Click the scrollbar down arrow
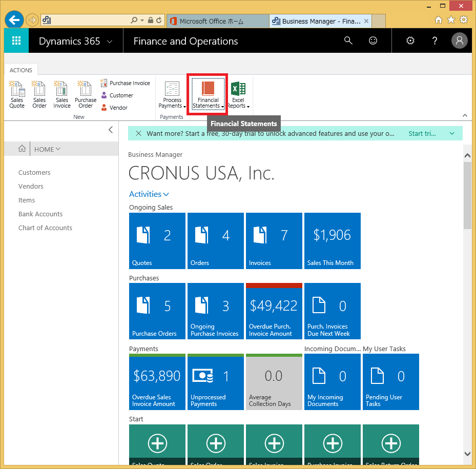 pyautogui.click(x=467, y=454)
